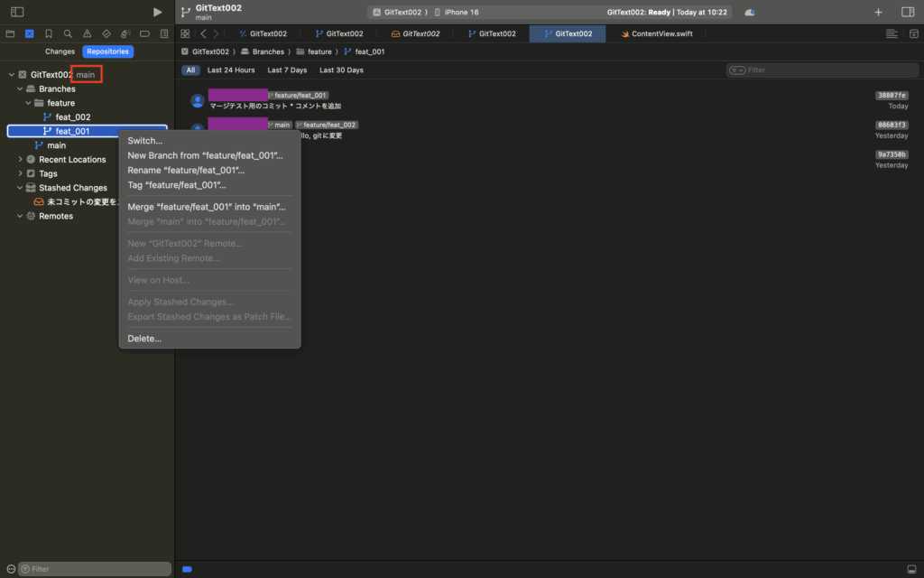Viewport: 924px width, 578px height.
Task: Open the ContentView.swift tab
Action: coord(657,33)
